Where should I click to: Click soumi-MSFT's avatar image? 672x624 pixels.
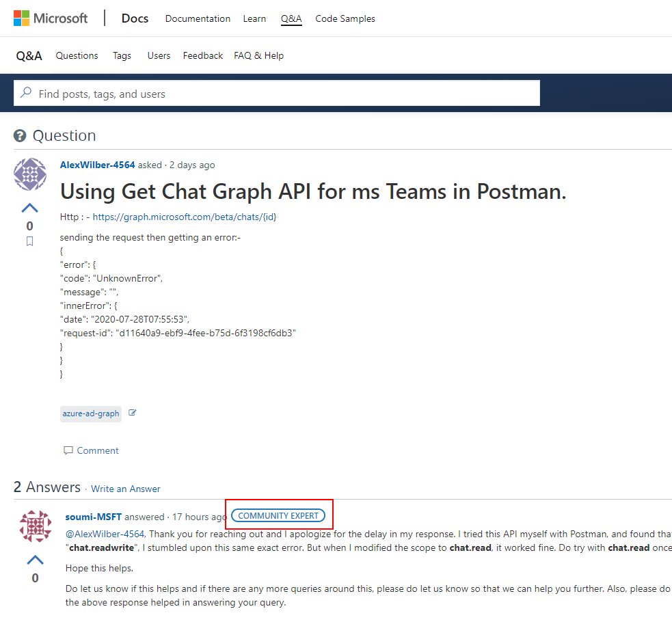[36, 526]
